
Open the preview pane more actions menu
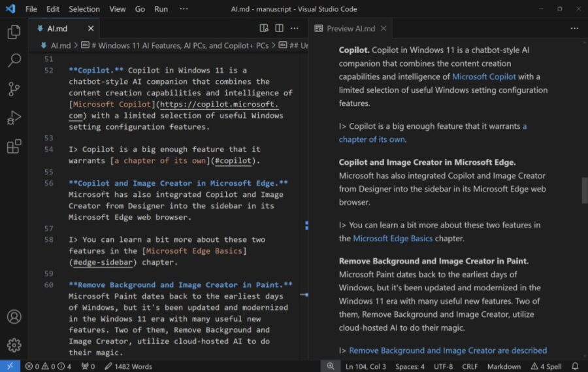tap(574, 29)
